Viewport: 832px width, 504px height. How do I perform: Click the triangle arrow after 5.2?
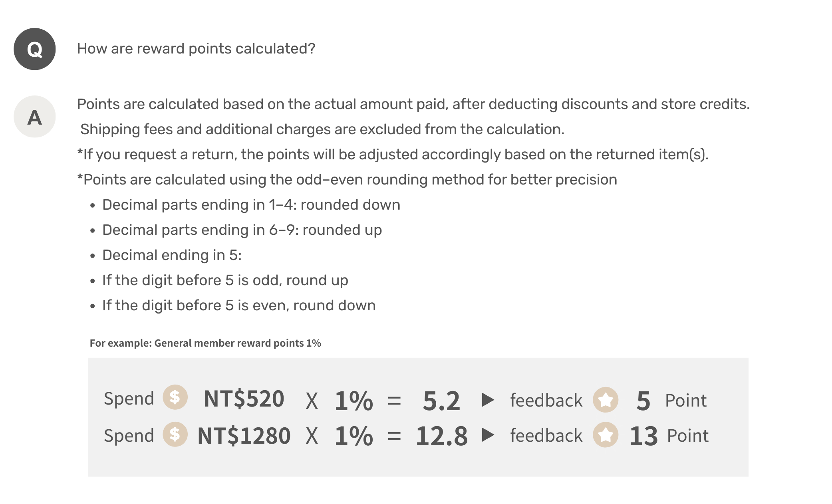coord(488,400)
